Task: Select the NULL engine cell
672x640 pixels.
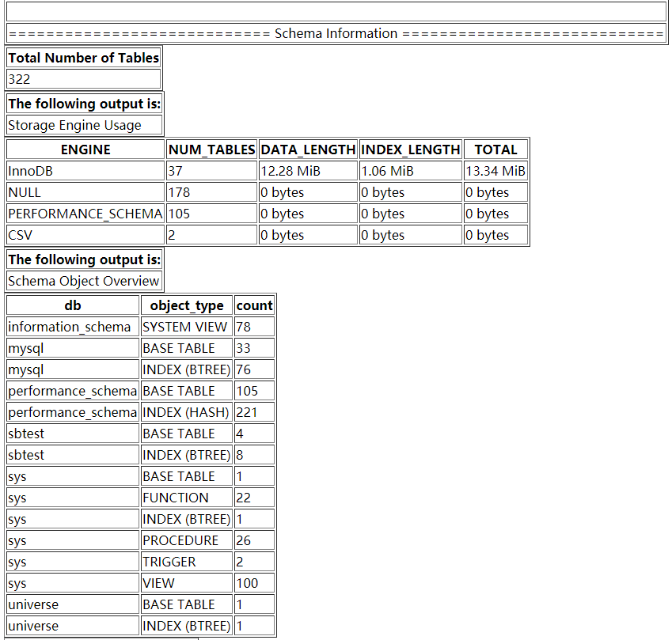Action: point(85,192)
